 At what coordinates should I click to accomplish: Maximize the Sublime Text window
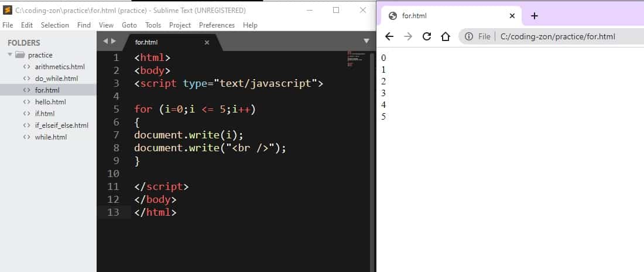[336, 10]
